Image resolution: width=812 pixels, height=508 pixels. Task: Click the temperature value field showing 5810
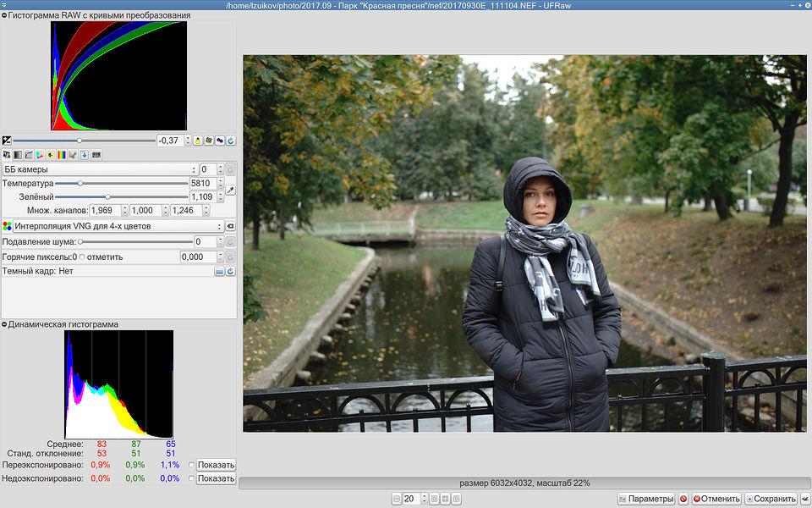coord(202,184)
